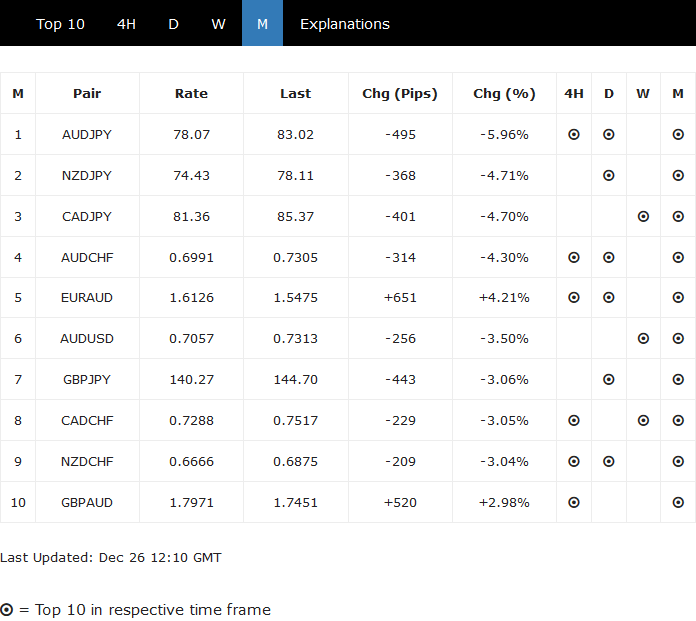The width and height of the screenshot is (696, 621).
Task: Click AUDUSD weekly top-10 marker icon
Action: (643, 339)
